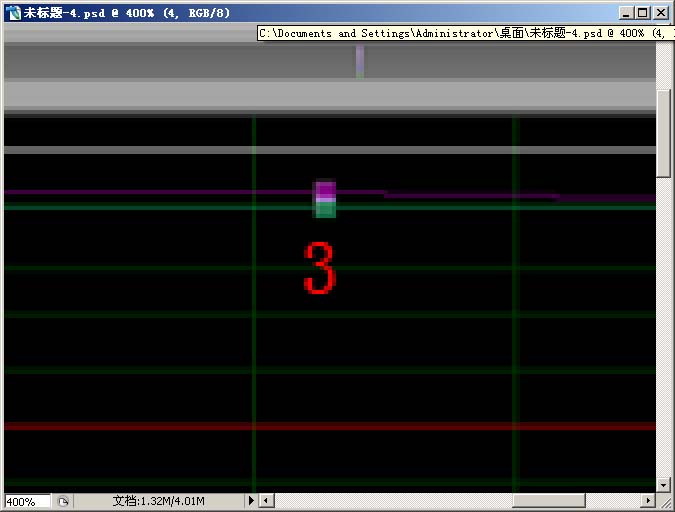Click the window resize grip at the corner

[664, 501]
